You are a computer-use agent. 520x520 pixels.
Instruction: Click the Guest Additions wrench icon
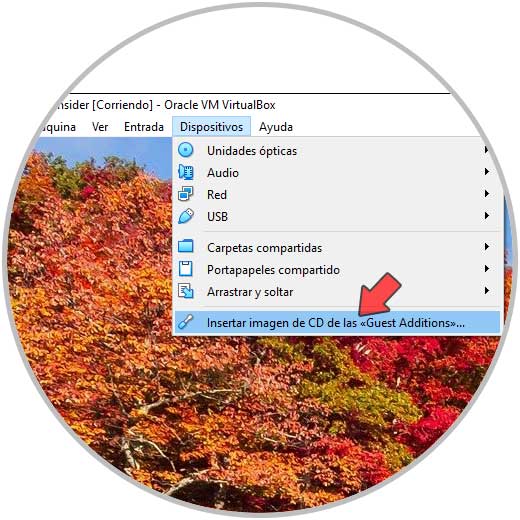point(185,322)
